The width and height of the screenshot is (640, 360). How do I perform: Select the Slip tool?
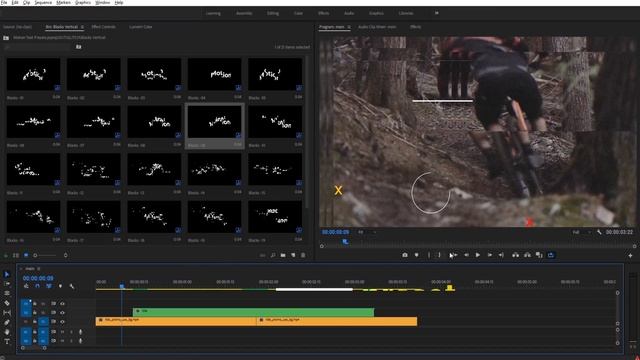coord(7,313)
